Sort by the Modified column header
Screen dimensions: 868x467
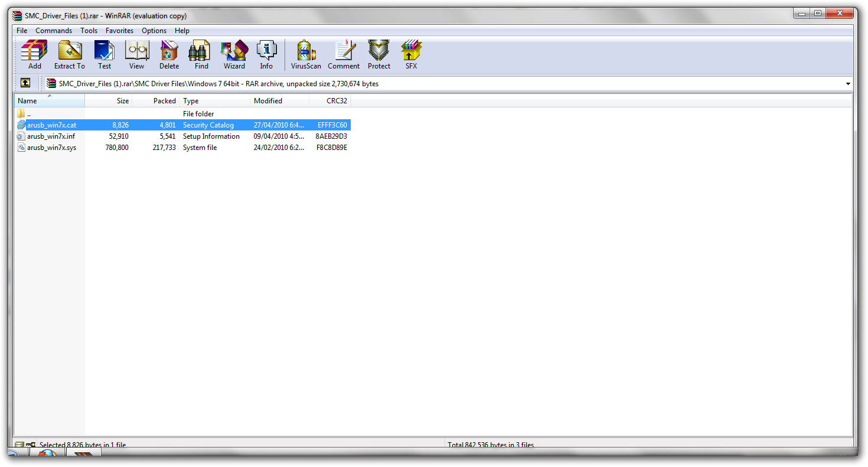pyautogui.click(x=280, y=101)
